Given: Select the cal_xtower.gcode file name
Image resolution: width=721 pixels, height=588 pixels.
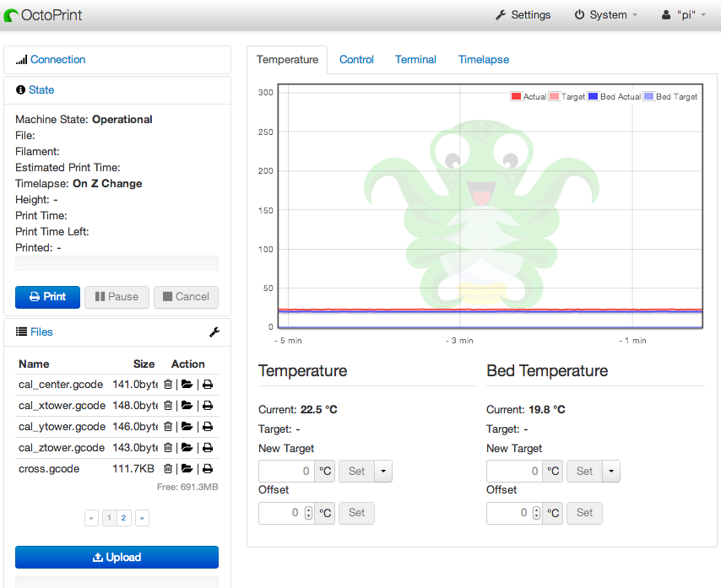Looking at the screenshot, I should (x=62, y=406).
